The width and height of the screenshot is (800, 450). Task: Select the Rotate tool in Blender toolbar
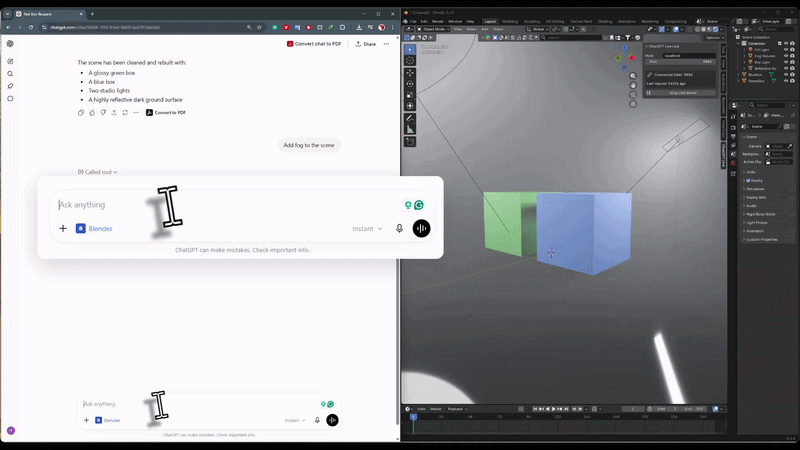(x=410, y=84)
